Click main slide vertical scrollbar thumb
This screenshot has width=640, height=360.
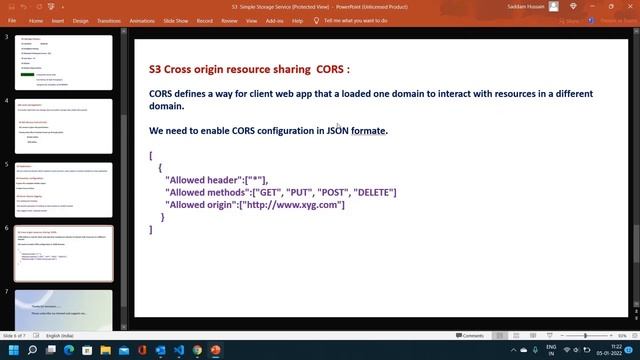[636, 244]
